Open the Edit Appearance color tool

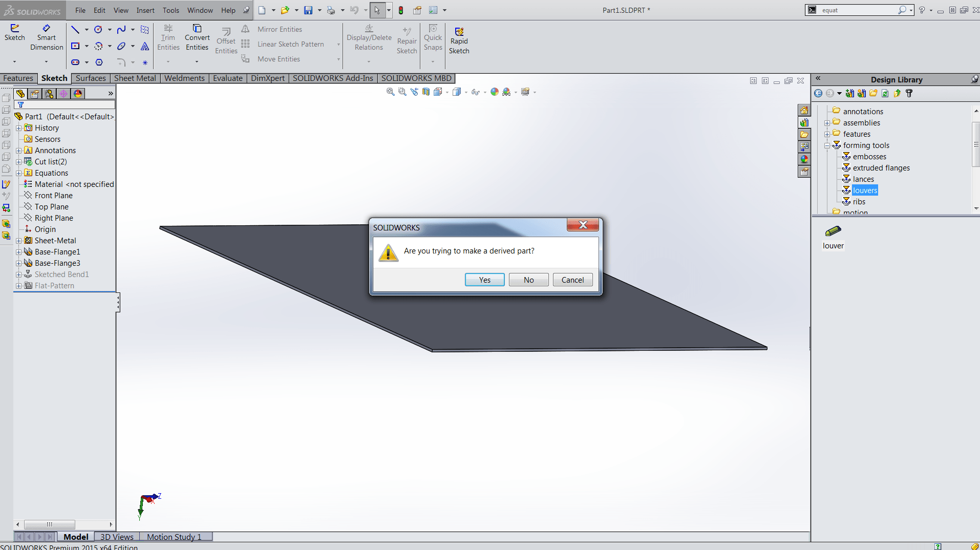coord(494,92)
